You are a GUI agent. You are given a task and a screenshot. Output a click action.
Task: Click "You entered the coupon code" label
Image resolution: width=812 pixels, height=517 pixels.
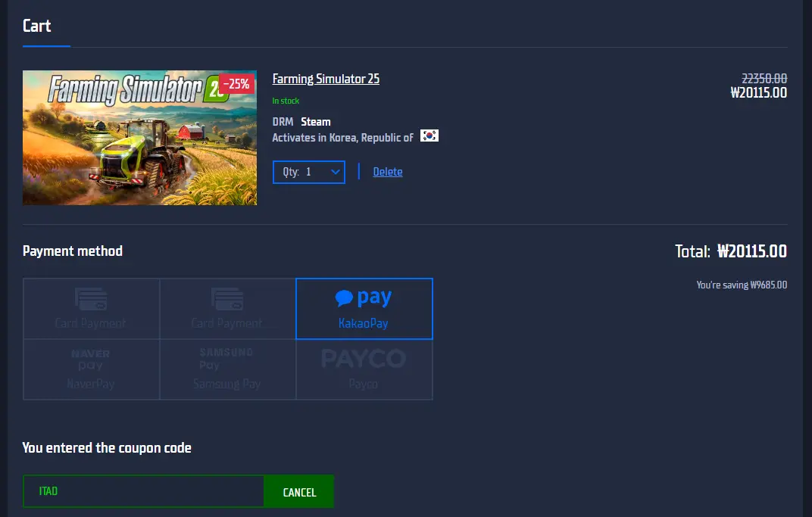(107, 447)
